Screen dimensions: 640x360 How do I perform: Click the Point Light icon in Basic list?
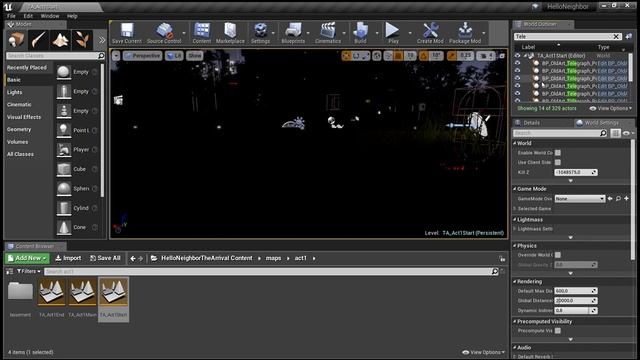click(x=64, y=130)
